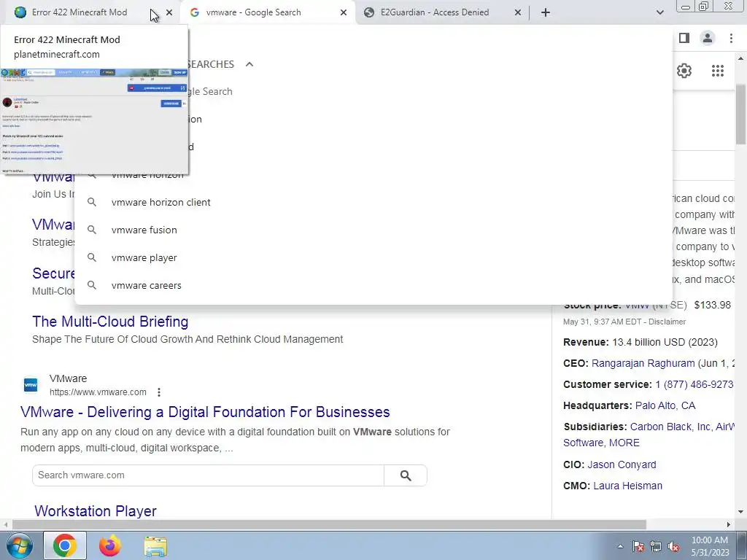Click the Action Center flag tray icon

(x=638, y=546)
